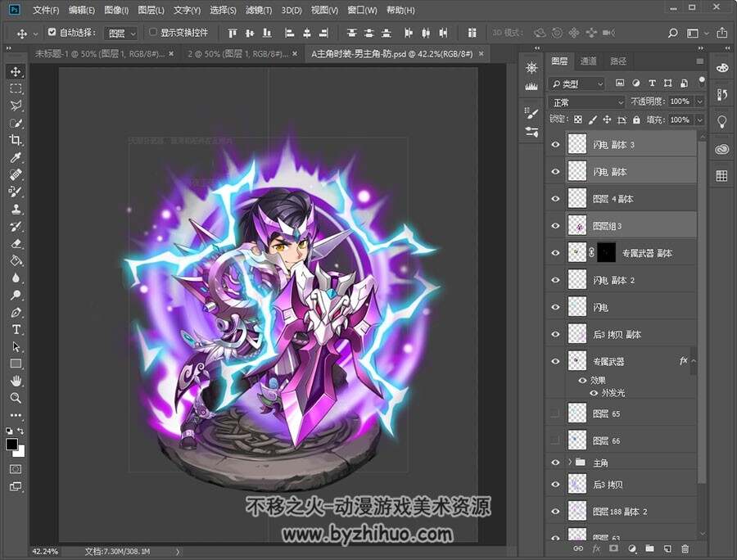
Task: Select the Paint Bucket tool
Action: (x=16, y=260)
